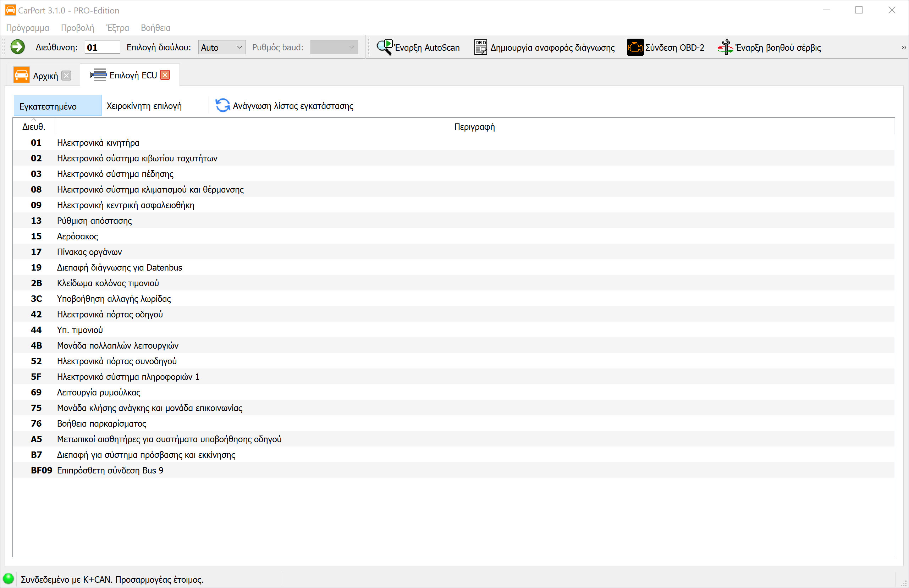Open diagnosis report creation icon
Screen dimensions: 909x588
[x=480, y=48]
